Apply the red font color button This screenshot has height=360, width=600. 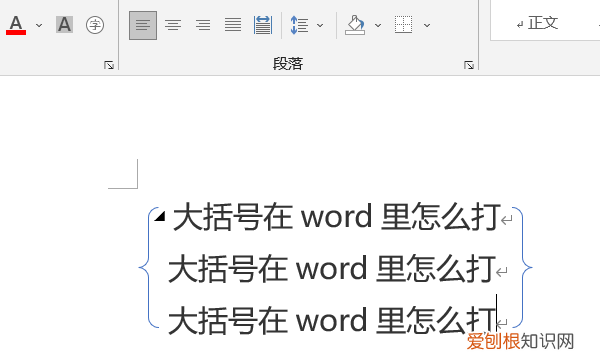(x=16, y=25)
